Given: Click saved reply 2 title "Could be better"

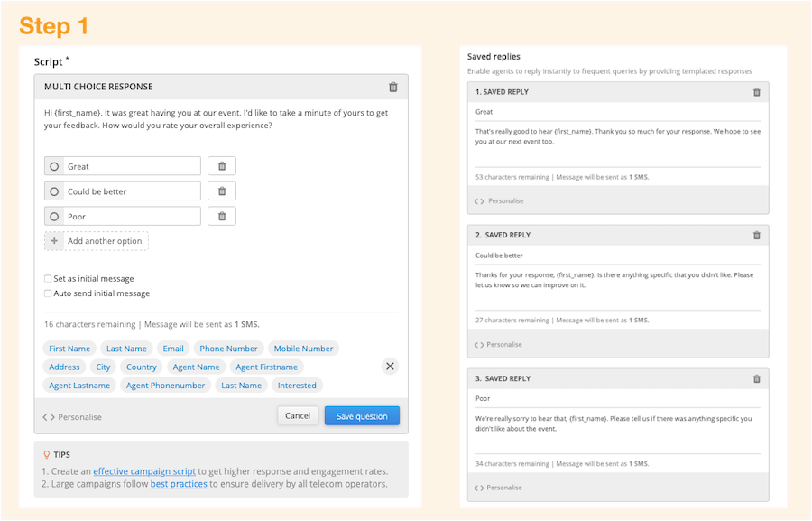Looking at the screenshot, I should point(618,256).
